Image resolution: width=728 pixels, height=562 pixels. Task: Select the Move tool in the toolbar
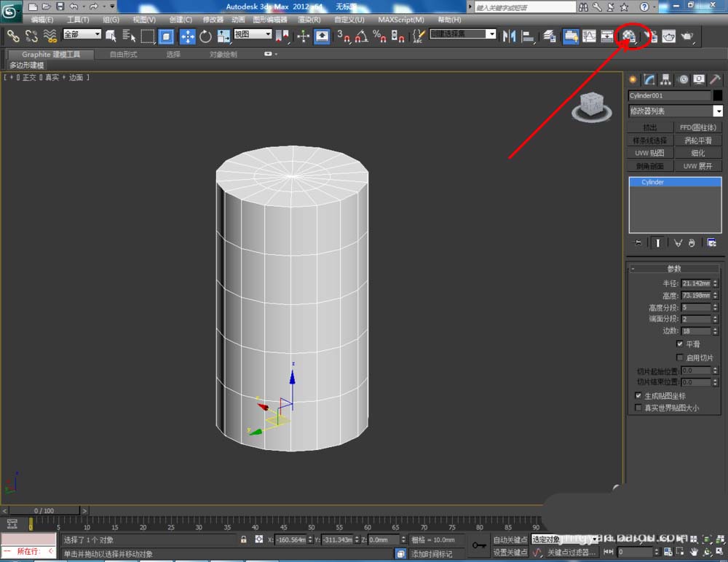click(187, 36)
